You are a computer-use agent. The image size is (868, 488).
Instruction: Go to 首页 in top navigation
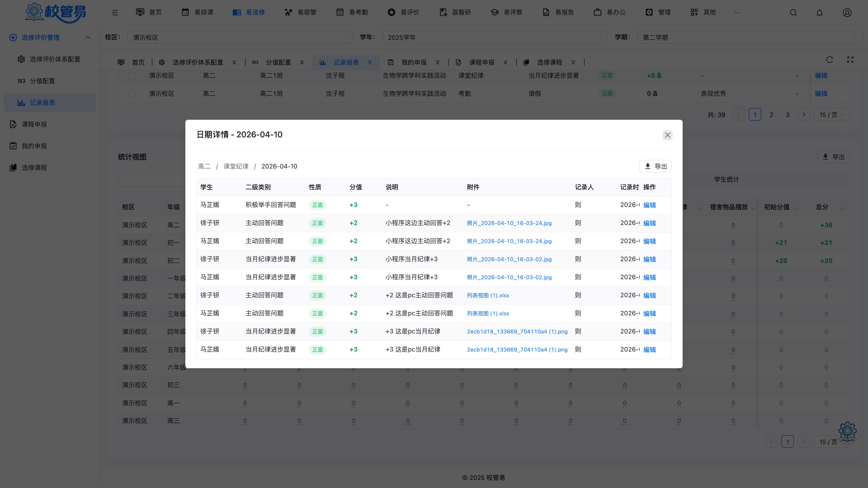149,12
